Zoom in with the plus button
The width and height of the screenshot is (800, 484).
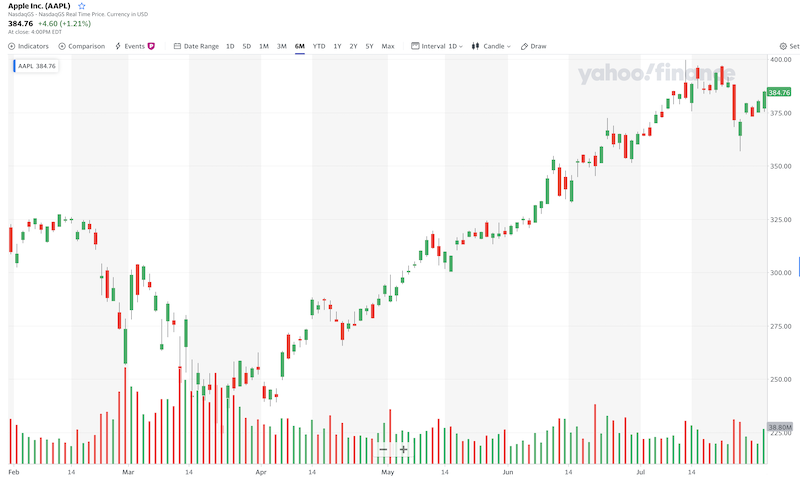[x=403, y=449]
